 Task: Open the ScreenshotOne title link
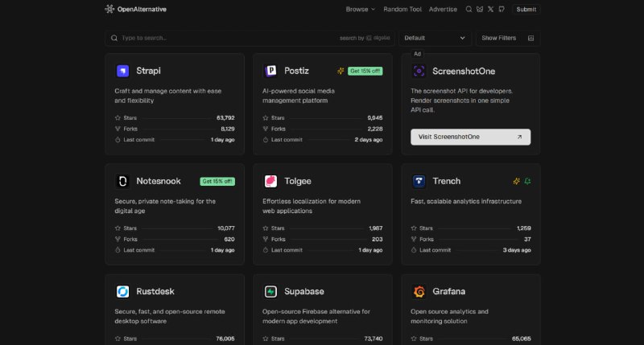click(464, 72)
